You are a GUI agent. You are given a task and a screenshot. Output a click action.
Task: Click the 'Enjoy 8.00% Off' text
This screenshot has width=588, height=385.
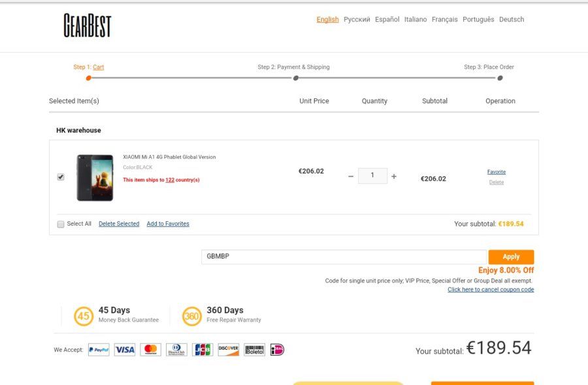(x=506, y=270)
